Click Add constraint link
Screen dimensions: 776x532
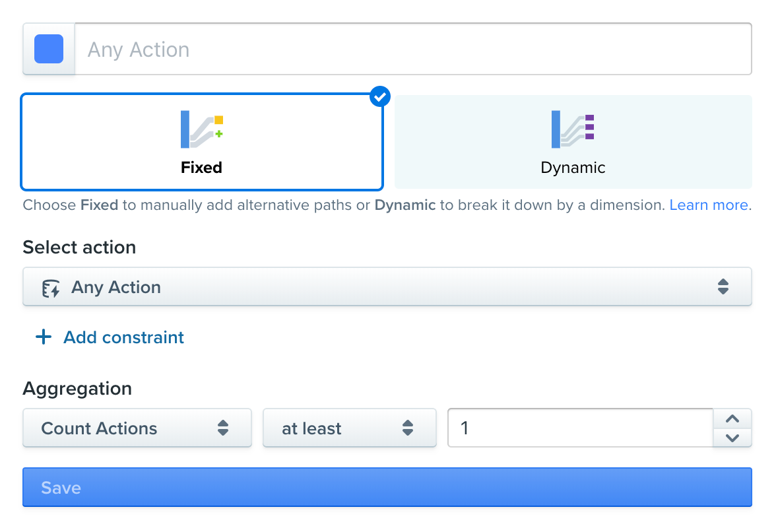point(123,337)
